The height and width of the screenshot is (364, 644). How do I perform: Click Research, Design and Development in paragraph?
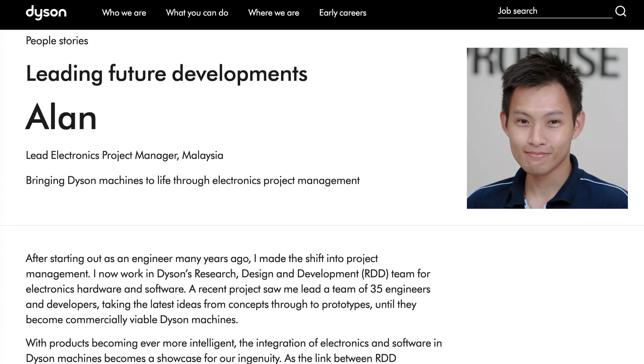pyautogui.click(x=276, y=274)
